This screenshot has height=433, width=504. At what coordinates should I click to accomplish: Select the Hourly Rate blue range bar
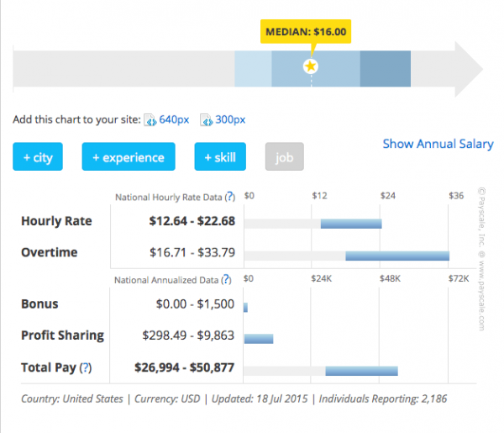351,224
